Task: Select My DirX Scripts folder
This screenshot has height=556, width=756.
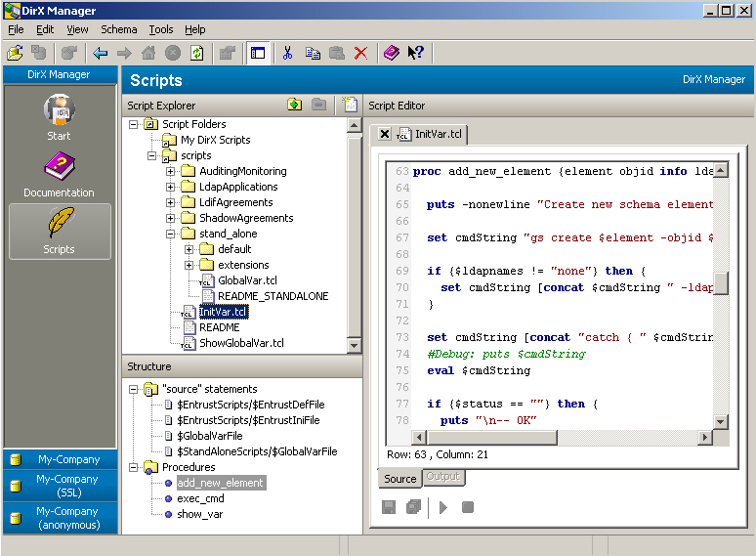Action: click(x=216, y=140)
